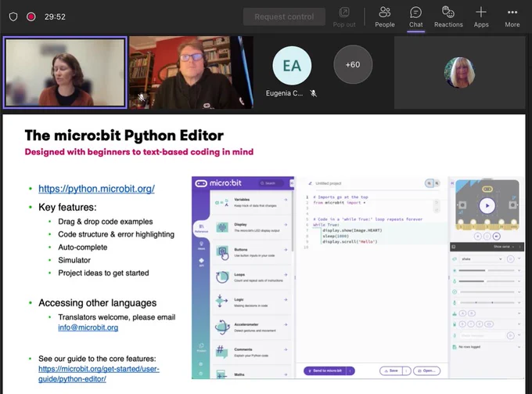This screenshot has height=394, width=532.
Task: Open the Reactions menu
Action: (448, 17)
